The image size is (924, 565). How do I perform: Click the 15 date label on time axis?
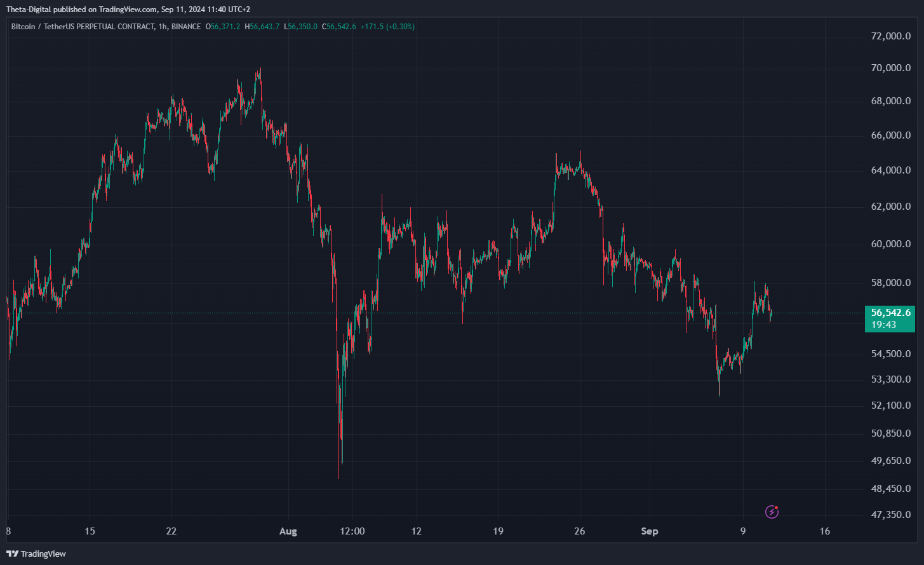coord(90,531)
